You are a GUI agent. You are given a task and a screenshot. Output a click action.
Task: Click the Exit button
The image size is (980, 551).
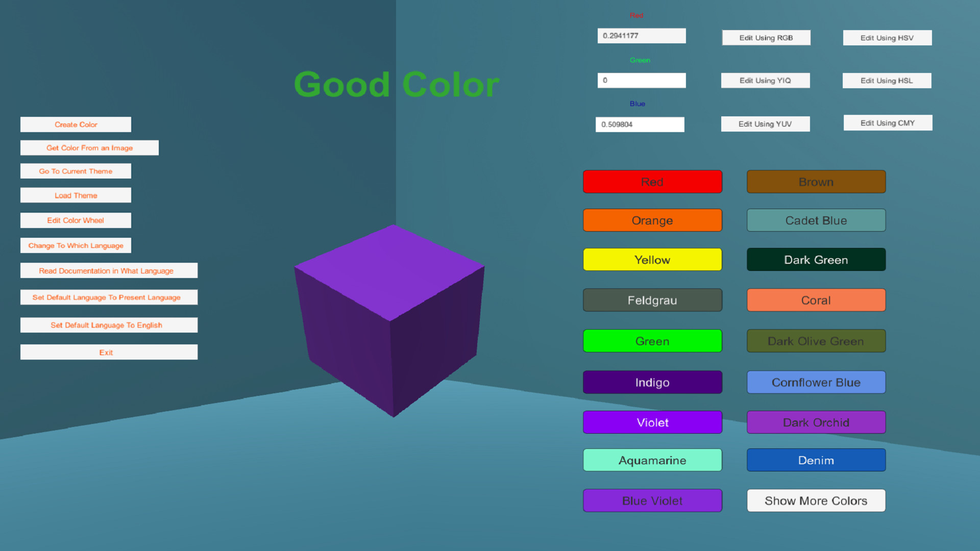pos(108,352)
